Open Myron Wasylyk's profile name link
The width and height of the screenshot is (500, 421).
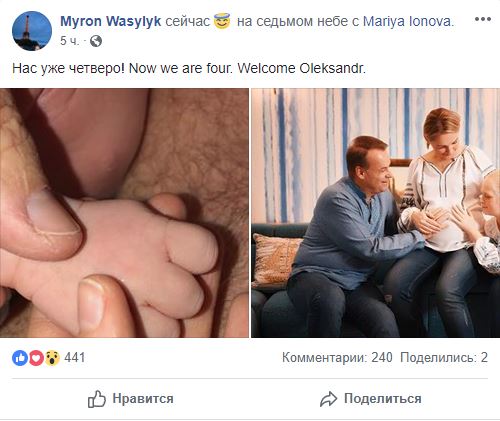[111, 21]
